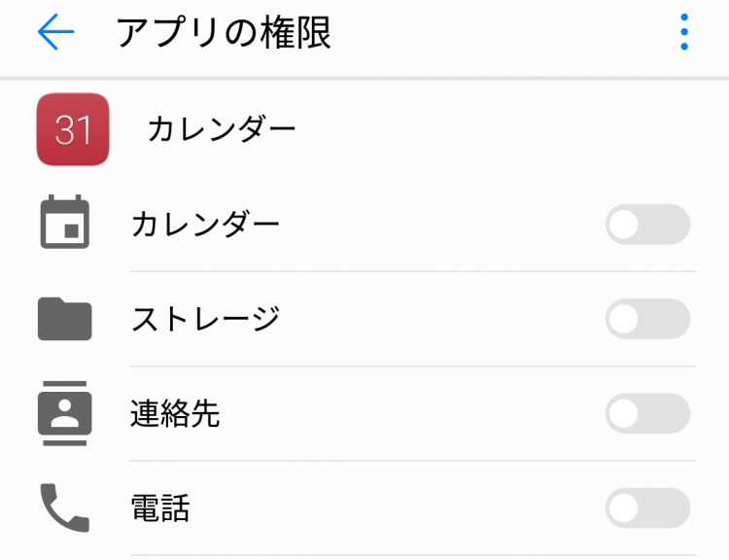Click the storage folder icon

pos(64,319)
